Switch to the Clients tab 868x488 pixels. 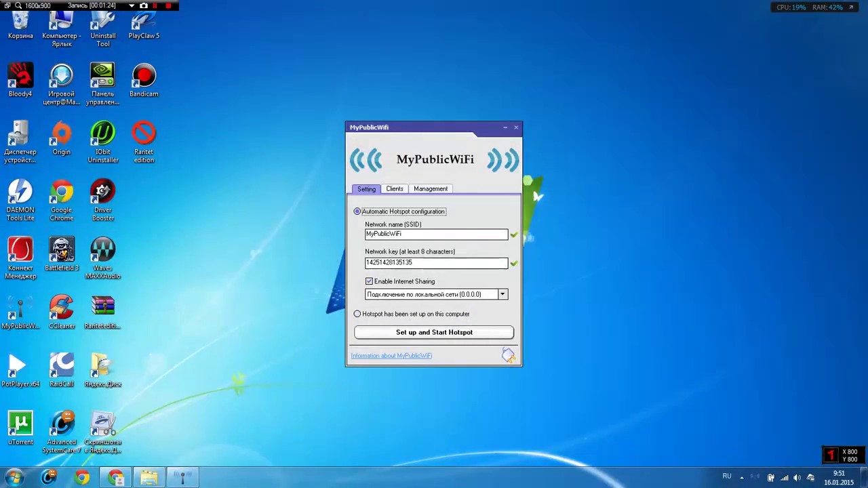coord(395,188)
